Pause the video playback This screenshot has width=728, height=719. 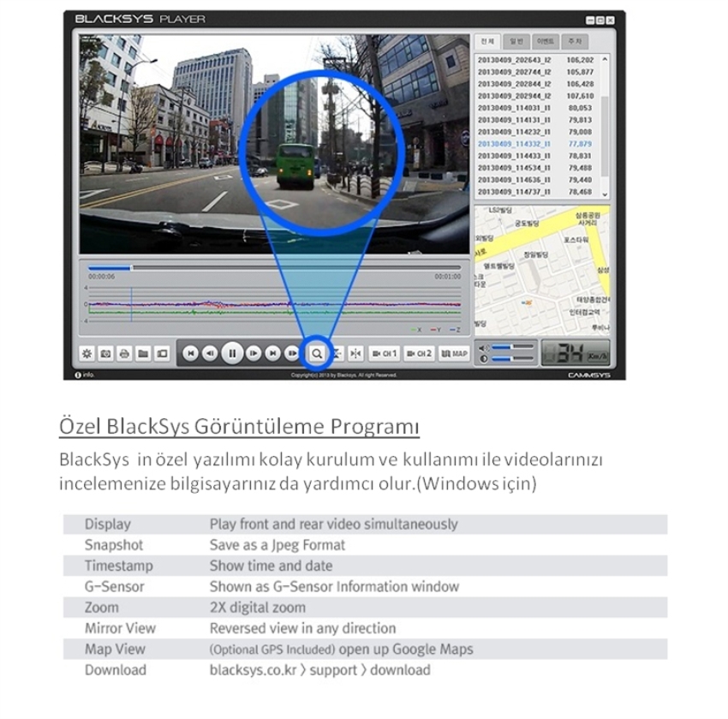click(232, 354)
